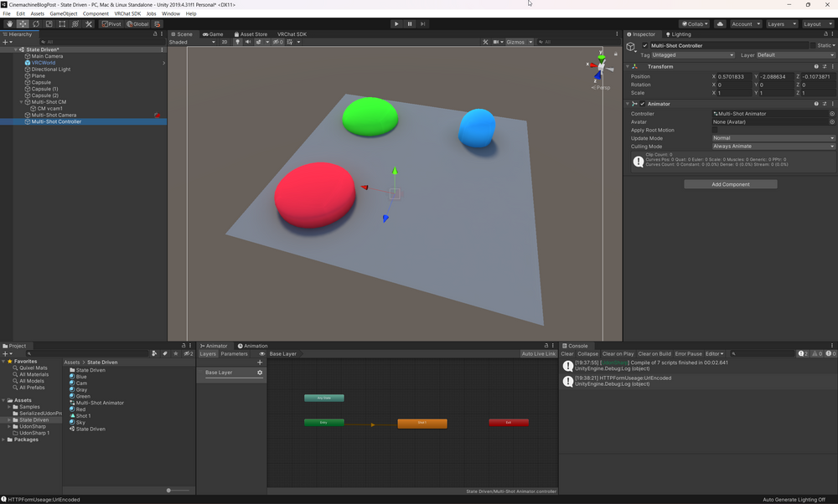Select the Scale tool

[x=49, y=23]
